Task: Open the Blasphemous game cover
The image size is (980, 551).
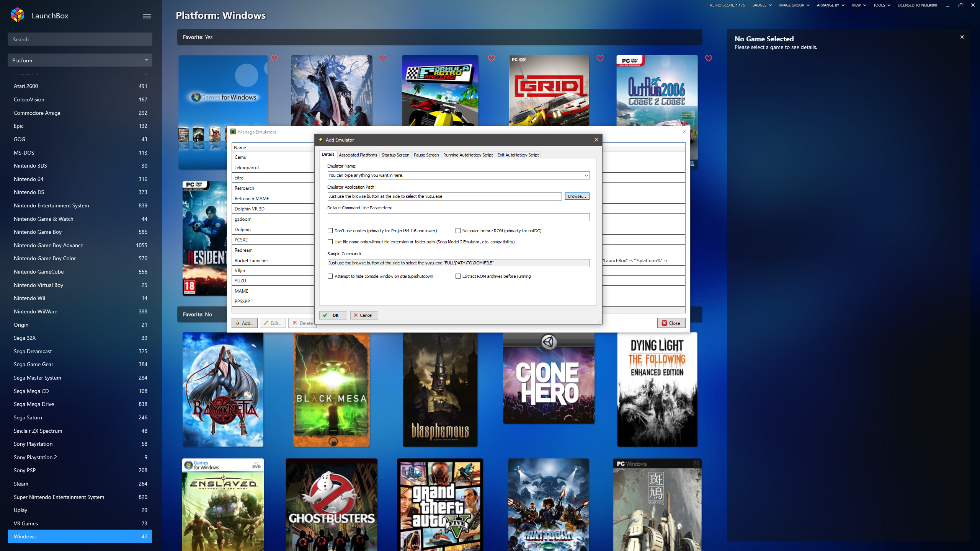Action: (440, 390)
